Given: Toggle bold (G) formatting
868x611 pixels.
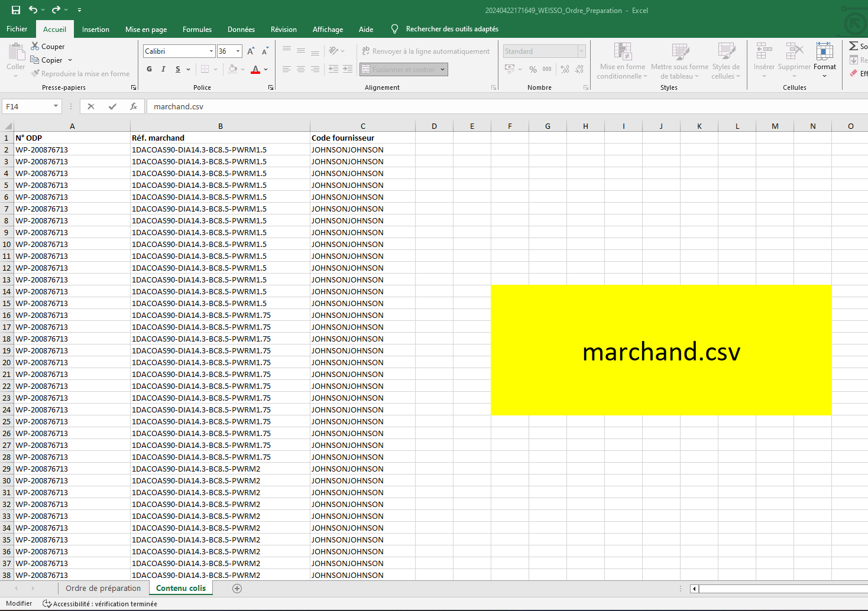Looking at the screenshot, I should tap(150, 69).
